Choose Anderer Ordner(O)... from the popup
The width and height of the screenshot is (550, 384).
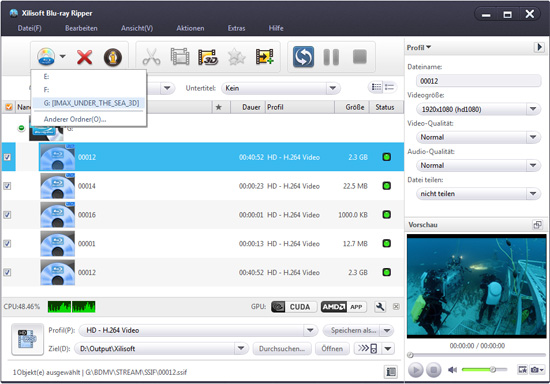click(88, 119)
